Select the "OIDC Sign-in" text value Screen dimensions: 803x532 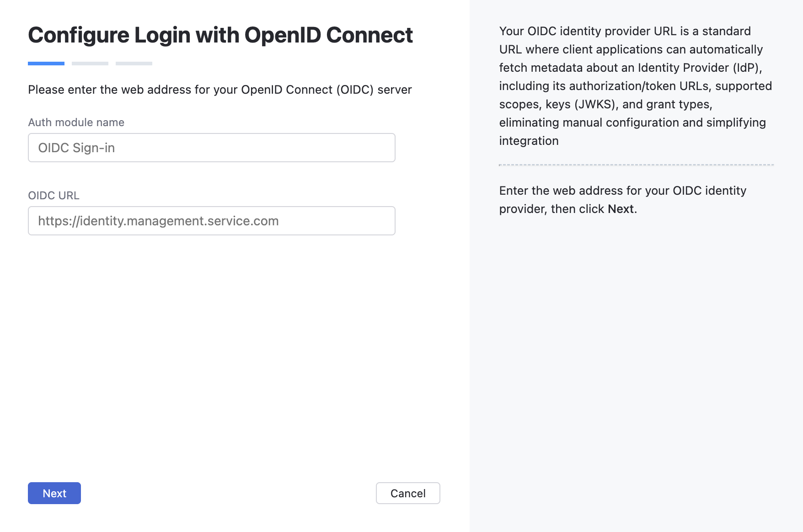(76, 148)
